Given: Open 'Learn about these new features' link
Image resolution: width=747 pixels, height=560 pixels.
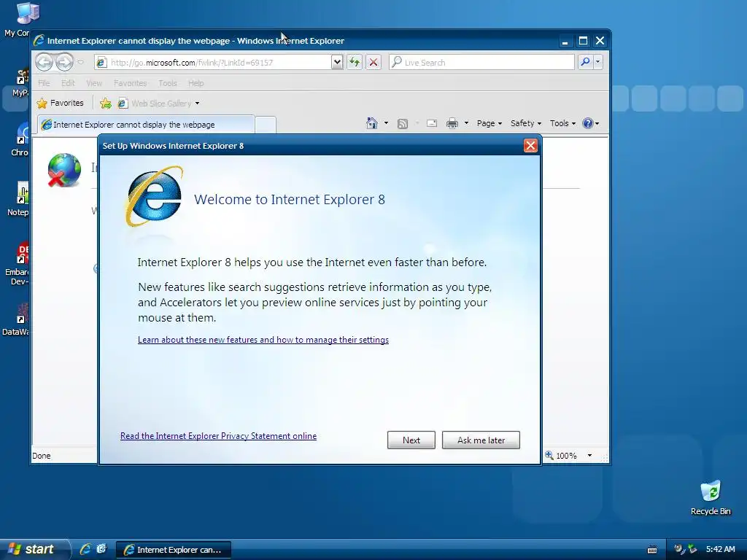Looking at the screenshot, I should click(x=263, y=340).
